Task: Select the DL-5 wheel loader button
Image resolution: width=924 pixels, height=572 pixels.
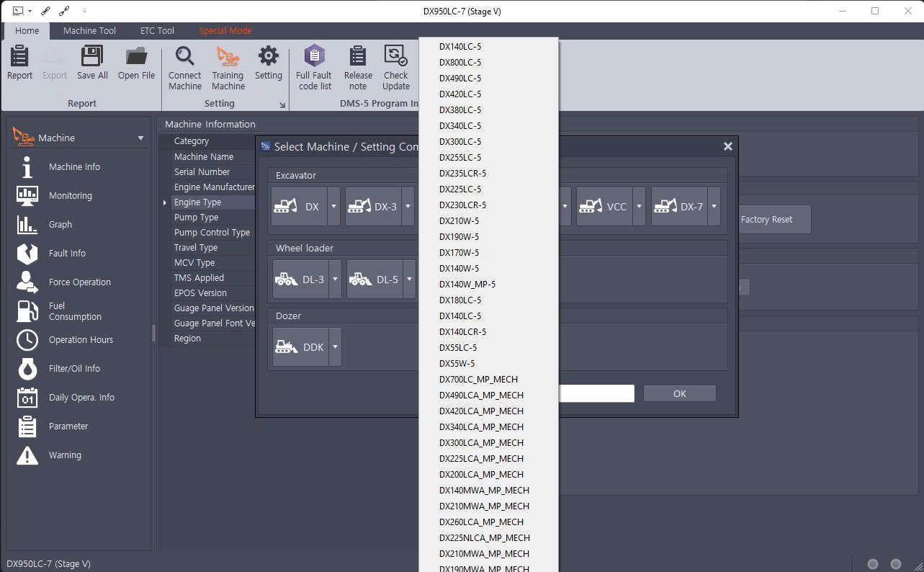Action: [375, 280]
